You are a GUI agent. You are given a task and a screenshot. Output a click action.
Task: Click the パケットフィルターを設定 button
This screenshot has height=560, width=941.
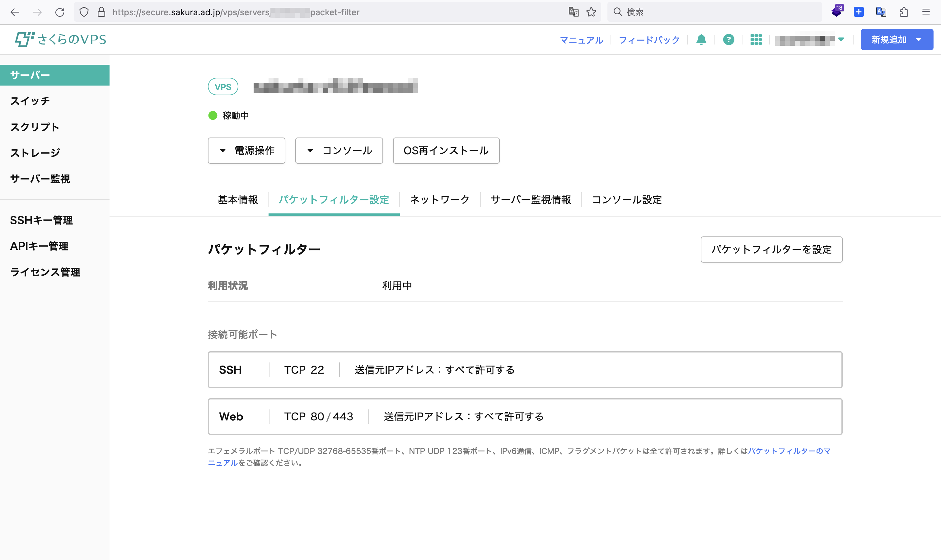pyautogui.click(x=771, y=250)
